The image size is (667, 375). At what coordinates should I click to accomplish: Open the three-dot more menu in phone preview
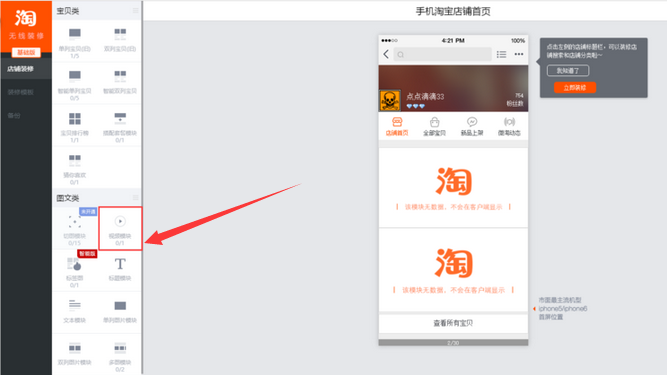[519, 54]
